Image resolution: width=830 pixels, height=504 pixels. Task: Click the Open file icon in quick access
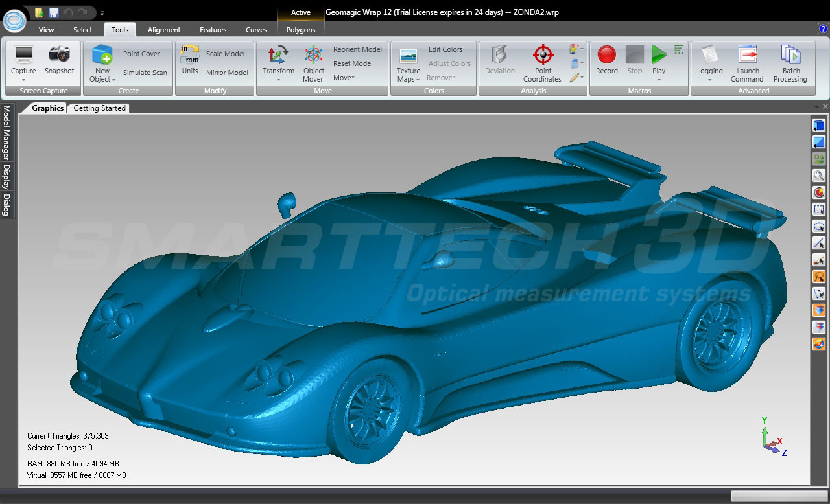pyautogui.click(x=39, y=12)
